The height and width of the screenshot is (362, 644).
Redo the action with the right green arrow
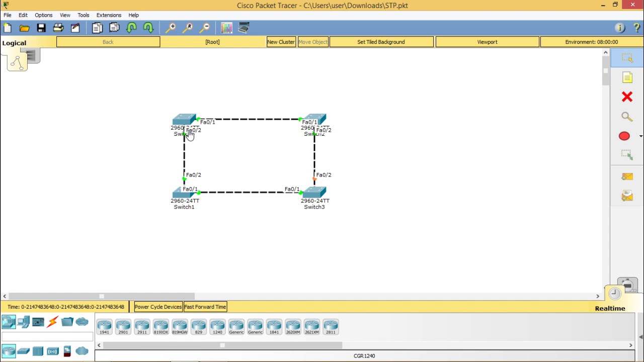coord(148,28)
